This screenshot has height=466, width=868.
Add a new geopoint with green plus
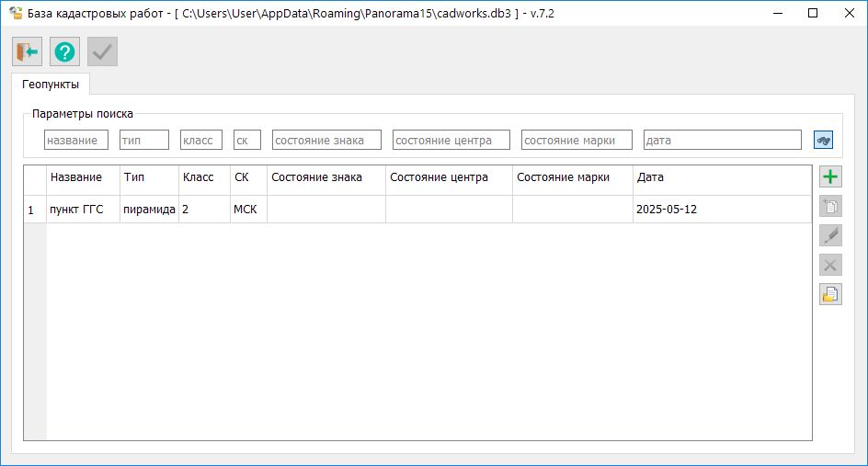(830, 177)
